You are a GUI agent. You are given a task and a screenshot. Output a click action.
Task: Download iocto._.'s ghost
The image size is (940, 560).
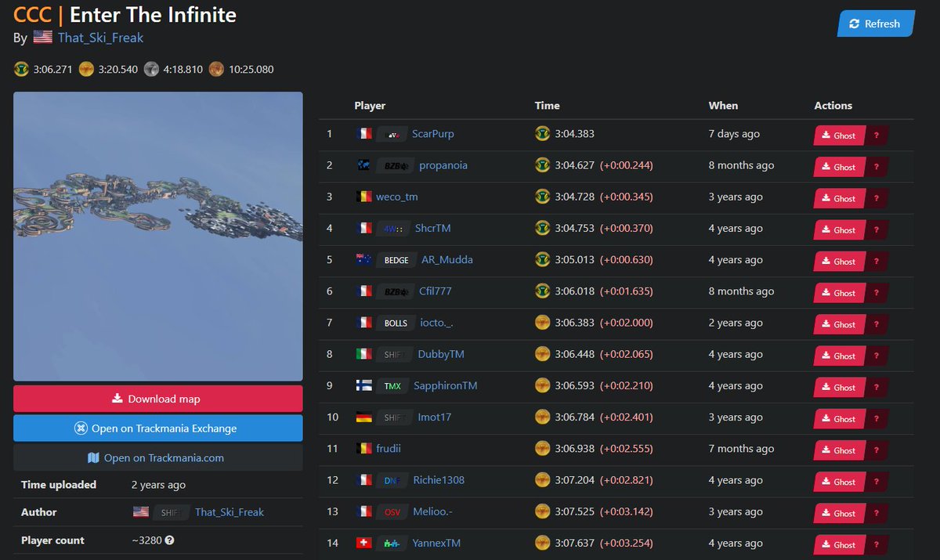coord(838,324)
